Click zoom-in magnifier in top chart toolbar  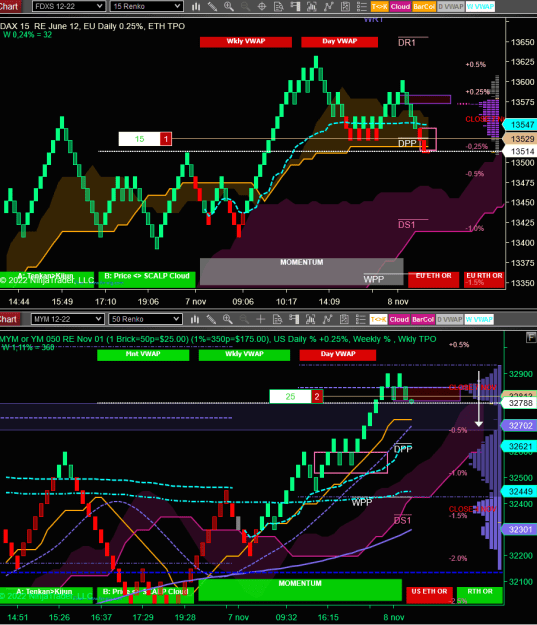pyautogui.click(x=228, y=6)
